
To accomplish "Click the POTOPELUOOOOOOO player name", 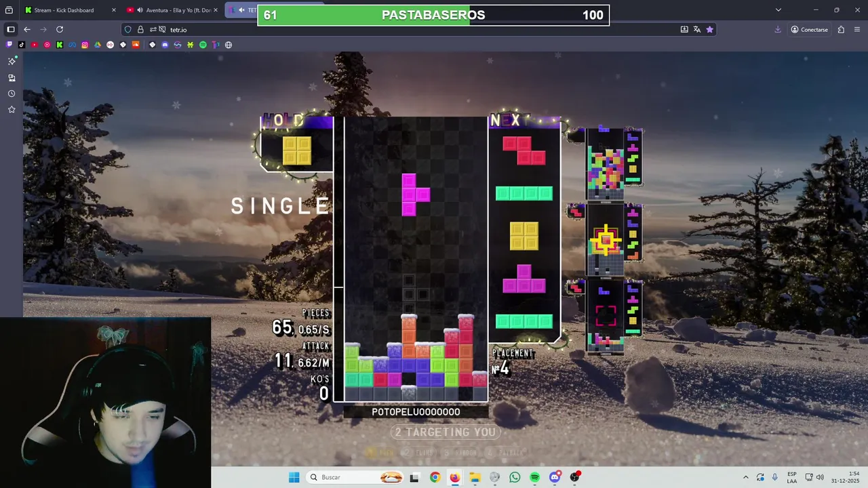I will (x=416, y=411).
